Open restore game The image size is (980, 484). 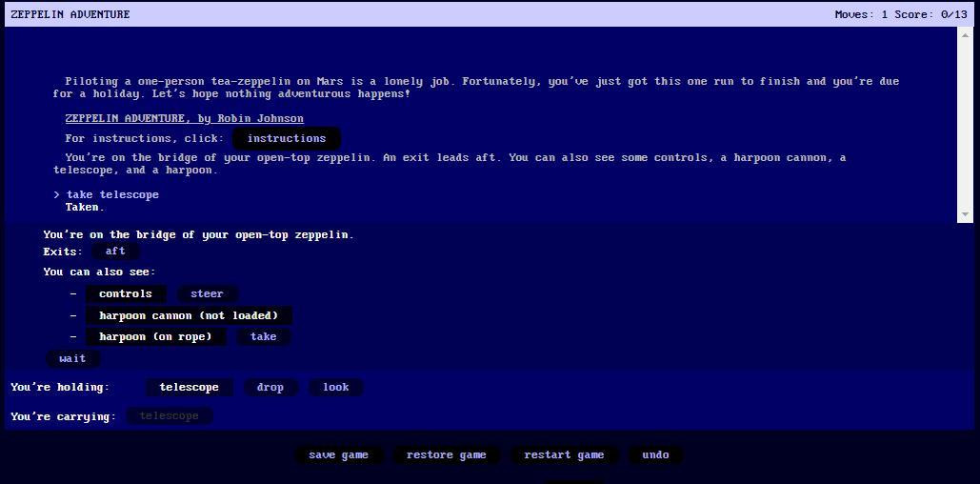[447, 454]
